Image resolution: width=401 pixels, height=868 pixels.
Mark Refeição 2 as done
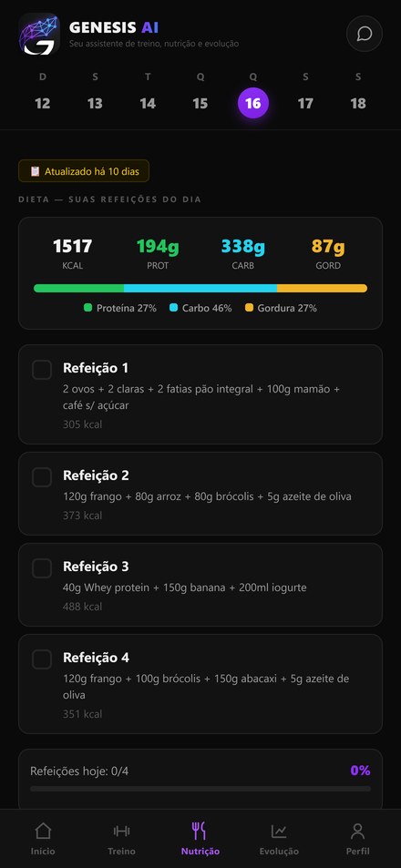click(42, 476)
